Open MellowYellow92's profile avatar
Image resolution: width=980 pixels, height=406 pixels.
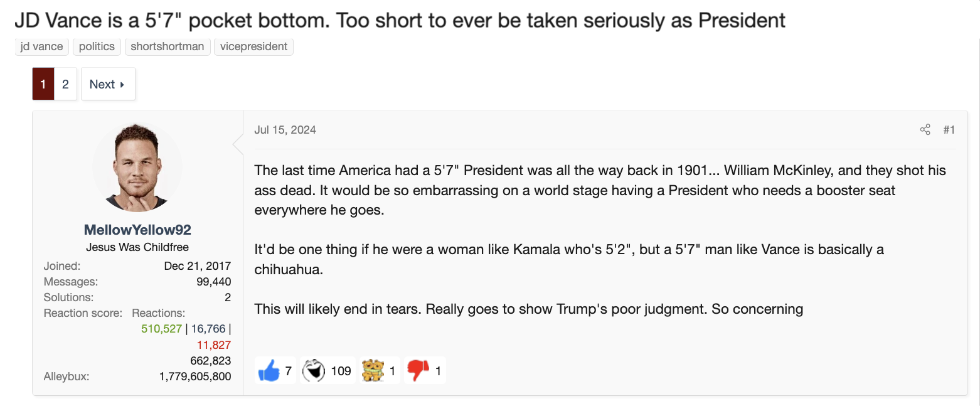click(x=137, y=166)
